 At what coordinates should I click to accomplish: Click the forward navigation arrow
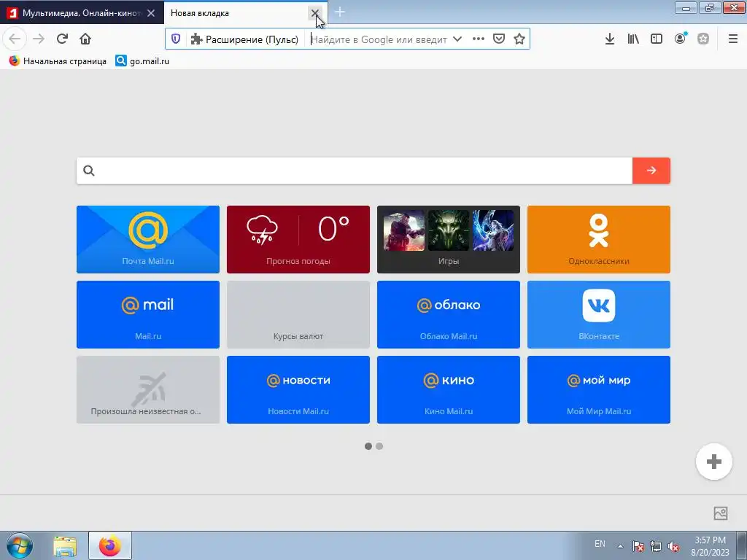[x=39, y=39]
